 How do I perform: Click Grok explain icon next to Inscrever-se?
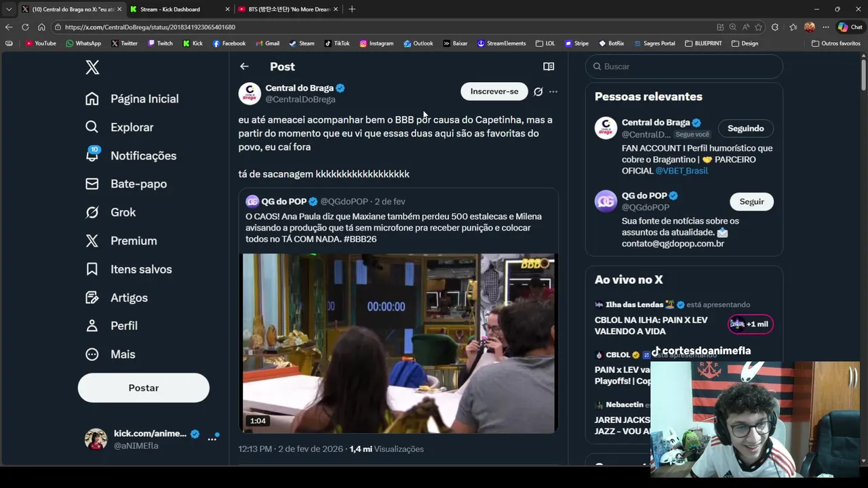pyautogui.click(x=538, y=91)
